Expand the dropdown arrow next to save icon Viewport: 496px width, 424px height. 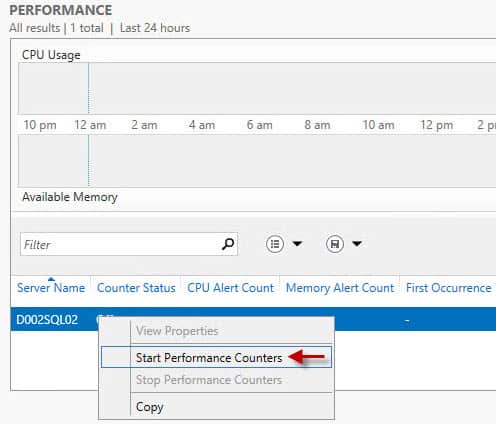click(x=357, y=244)
